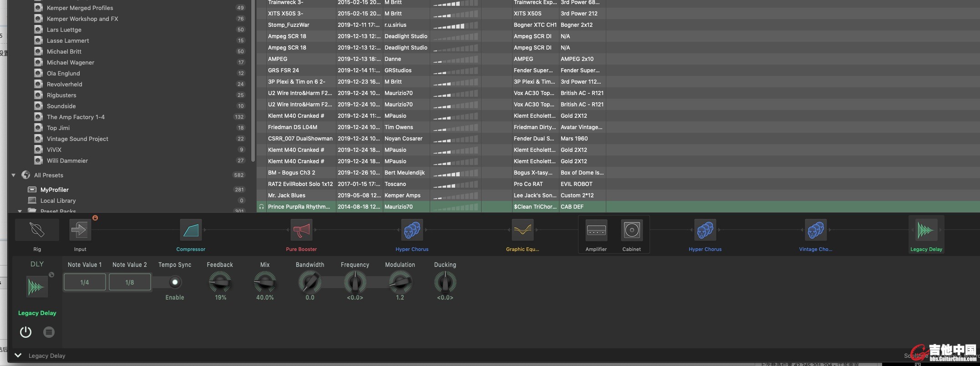Click the Legacy Delay label under DLY

37,313
